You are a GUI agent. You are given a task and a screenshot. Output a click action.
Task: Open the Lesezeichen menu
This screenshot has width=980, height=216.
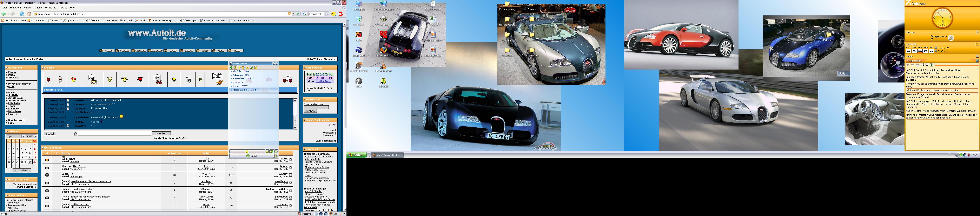click(x=51, y=8)
